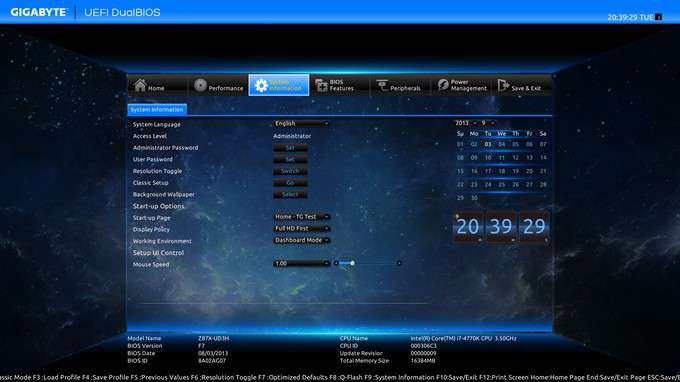Select day 17 in the calendar
Screen dimensions: 680x382
(x=488, y=171)
